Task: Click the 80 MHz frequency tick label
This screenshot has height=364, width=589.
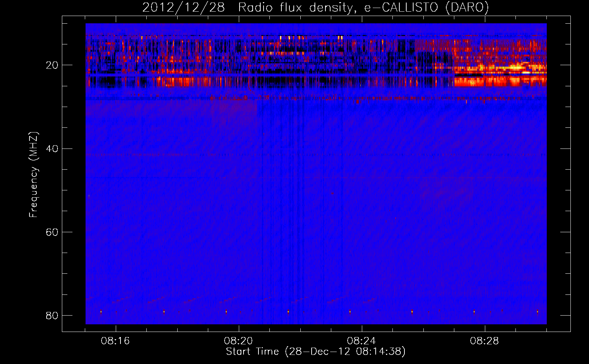Action: (52, 316)
